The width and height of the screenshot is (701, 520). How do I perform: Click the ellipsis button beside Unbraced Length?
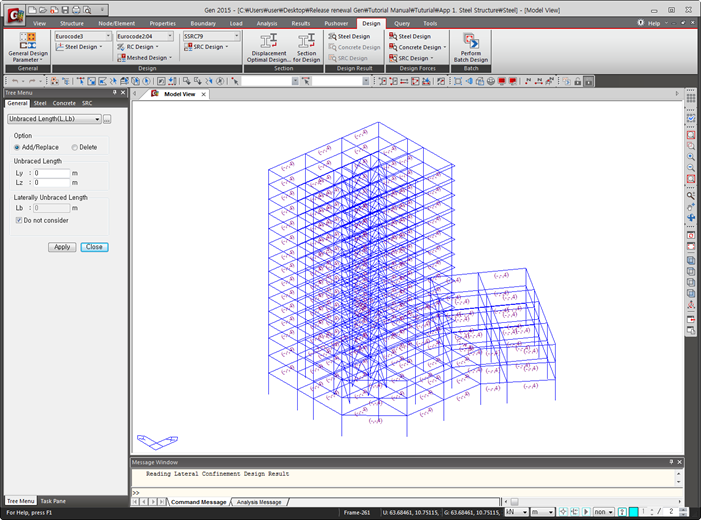point(107,119)
